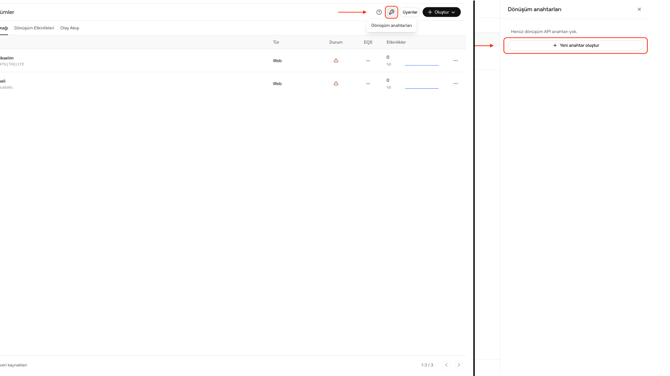Click the conversion keys key icon
This screenshot has height=376, width=670.
click(391, 12)
